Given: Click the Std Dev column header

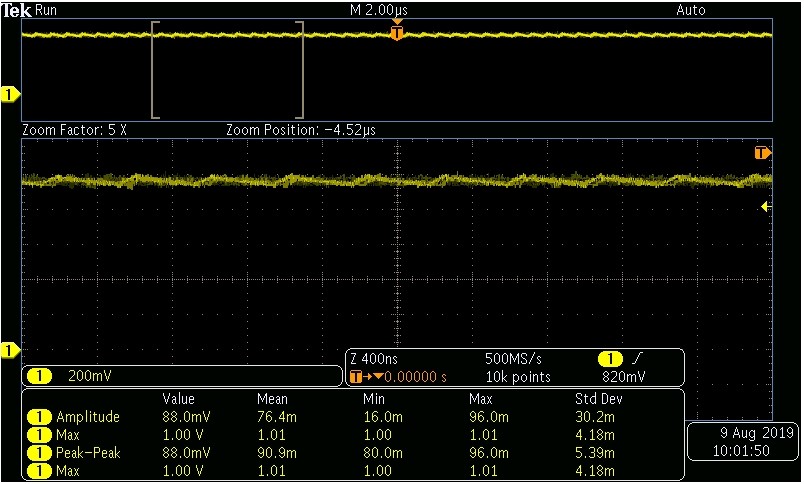Looking at the screenshot, I should (598, 399).
